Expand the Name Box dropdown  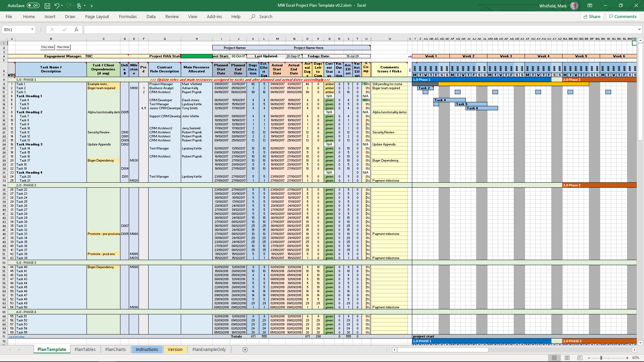[32, 29]
